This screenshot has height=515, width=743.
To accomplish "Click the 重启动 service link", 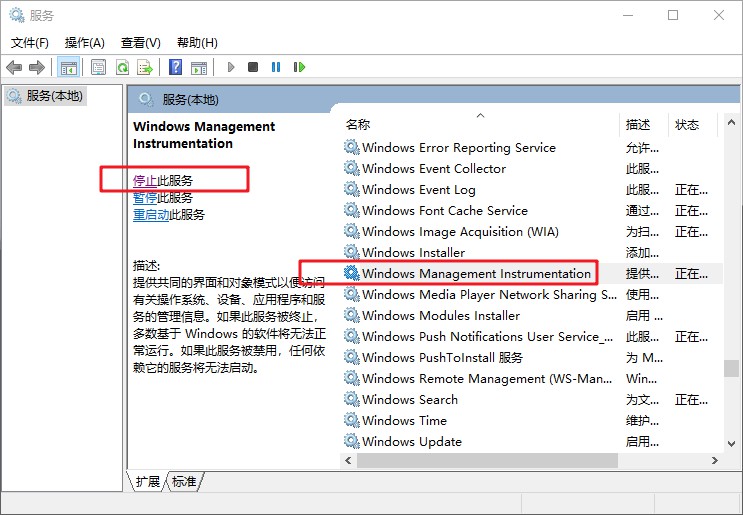I will coord(151,215).
